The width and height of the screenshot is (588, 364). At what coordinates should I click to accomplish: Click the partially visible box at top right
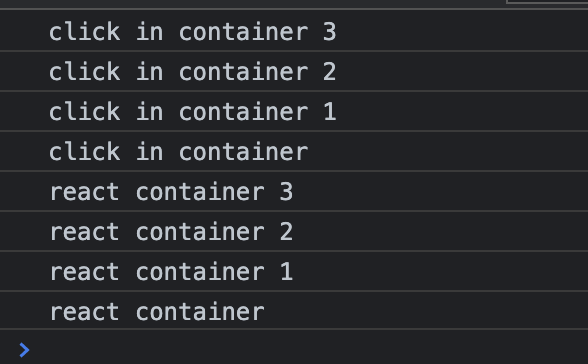pos(547,2)
